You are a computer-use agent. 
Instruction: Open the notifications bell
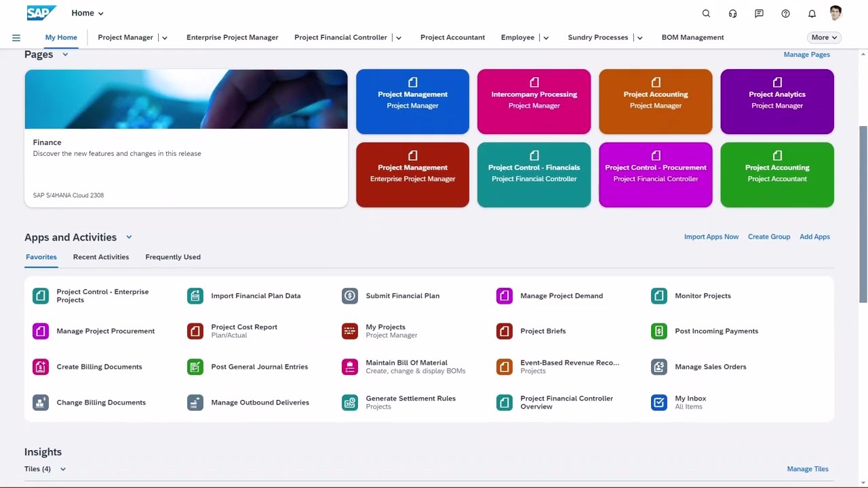[812, 14]
